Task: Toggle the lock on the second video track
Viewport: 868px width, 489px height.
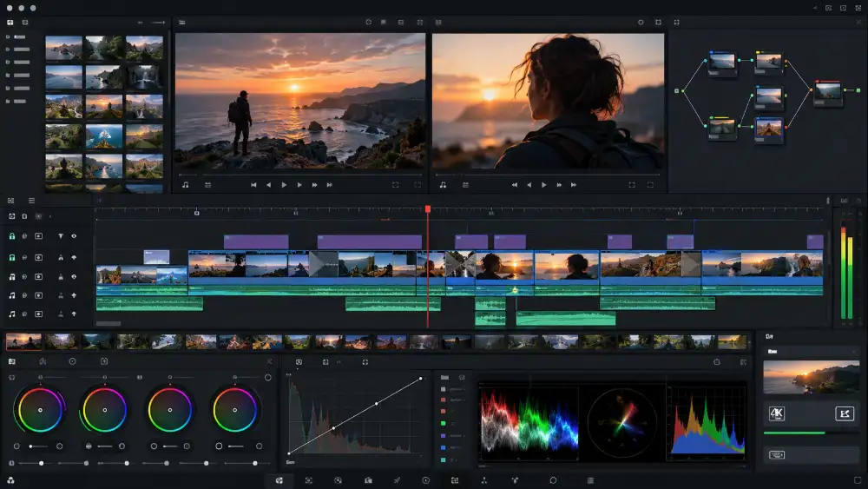Action: pyautogui.click(x=11, y=257)
